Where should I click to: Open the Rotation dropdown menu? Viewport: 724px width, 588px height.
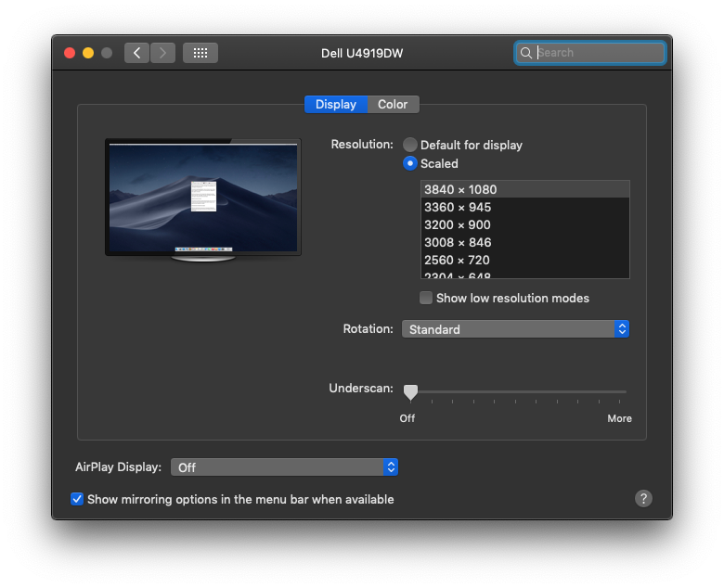point(515,329)
